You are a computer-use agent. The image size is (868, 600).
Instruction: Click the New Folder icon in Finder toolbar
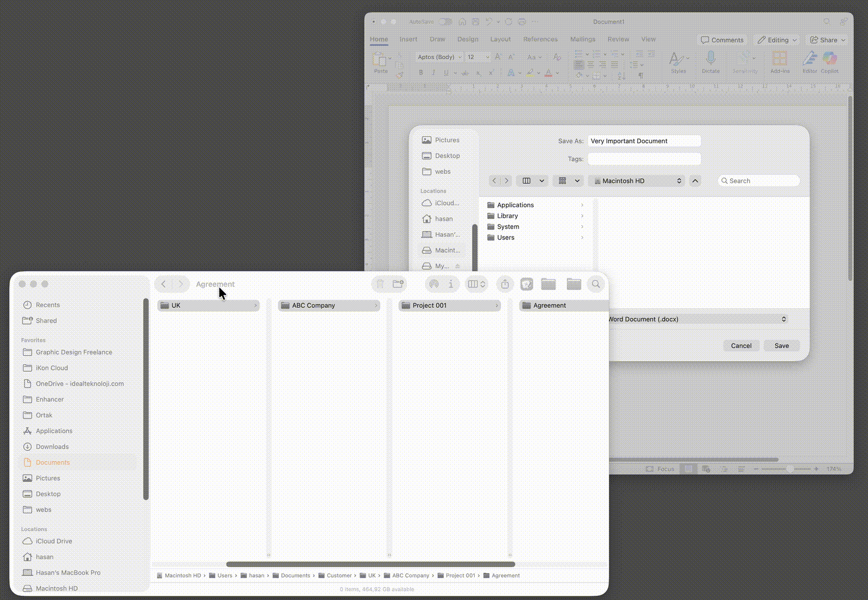coord(398,284)
